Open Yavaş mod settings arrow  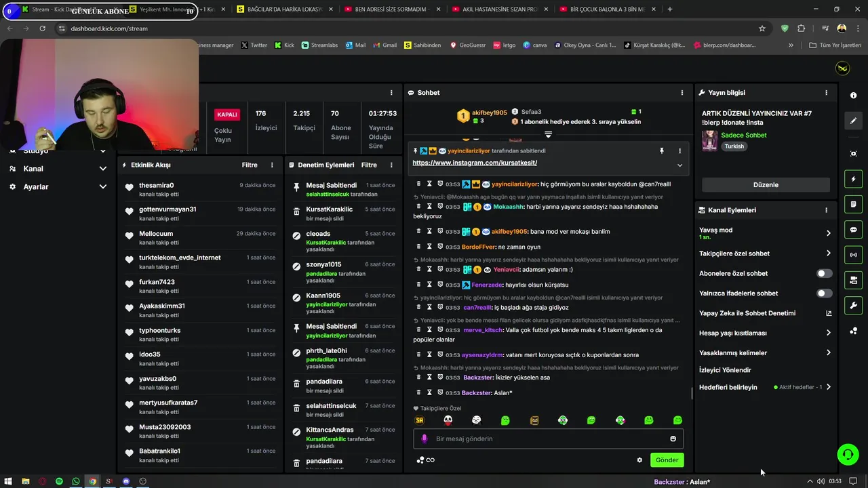pyautogui.click(x=828, y=233)
